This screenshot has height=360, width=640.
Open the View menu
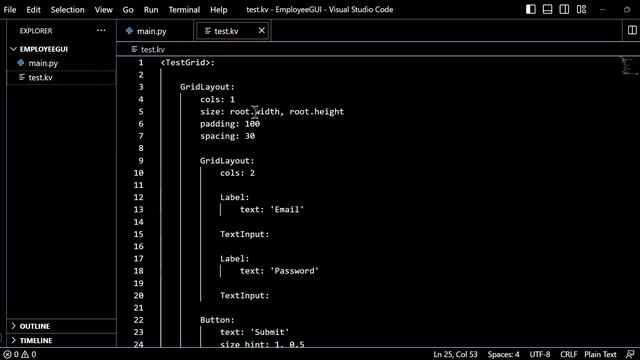pos(104,9)
